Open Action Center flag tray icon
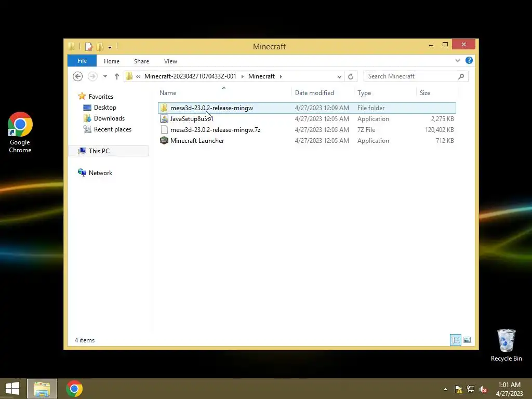Viewport: 532px width, 399px height. [x=458, y=389]
